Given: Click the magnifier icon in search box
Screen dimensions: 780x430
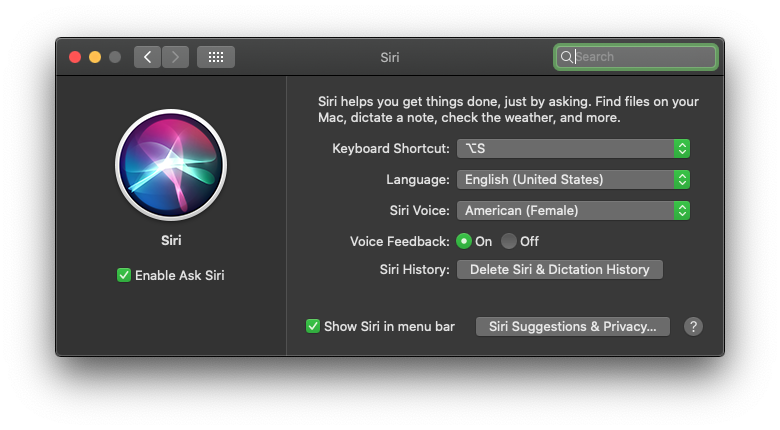Looking at the screenshot, I should [x=566, y=57].
